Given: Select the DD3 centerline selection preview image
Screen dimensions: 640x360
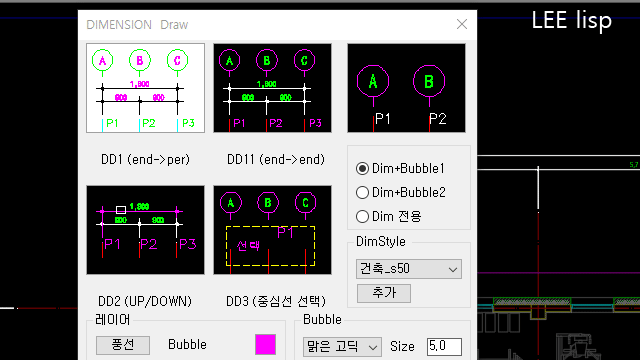Looking at the screenshot, I should click(272, 230).
